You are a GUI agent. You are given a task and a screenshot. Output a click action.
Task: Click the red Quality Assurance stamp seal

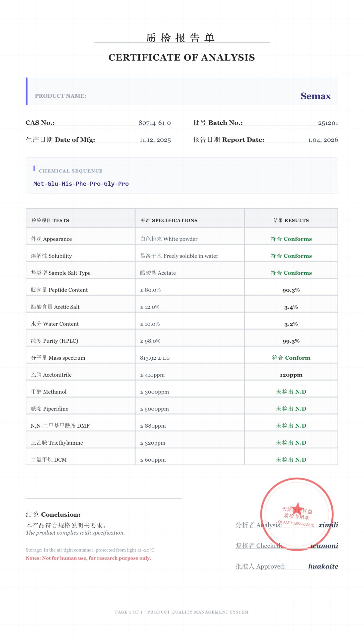click(x=297, y=514)
